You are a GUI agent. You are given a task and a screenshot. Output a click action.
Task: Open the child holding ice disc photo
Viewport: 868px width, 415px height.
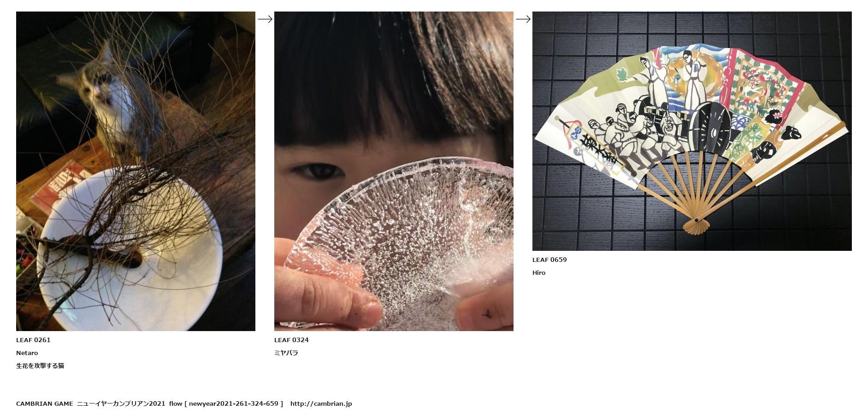pyautogui.click(x=394, y=171)
